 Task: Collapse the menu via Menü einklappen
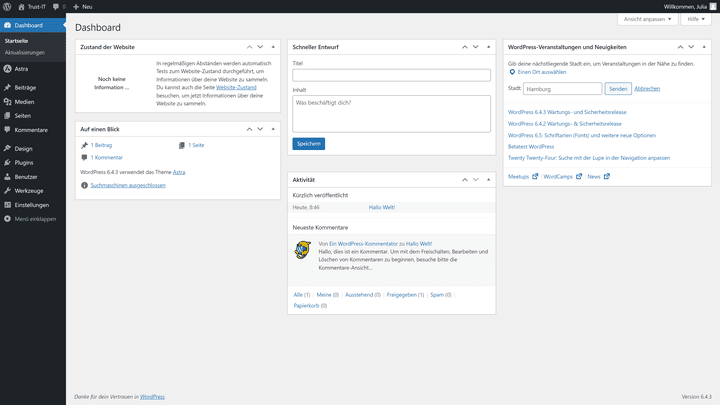(33, 219)
